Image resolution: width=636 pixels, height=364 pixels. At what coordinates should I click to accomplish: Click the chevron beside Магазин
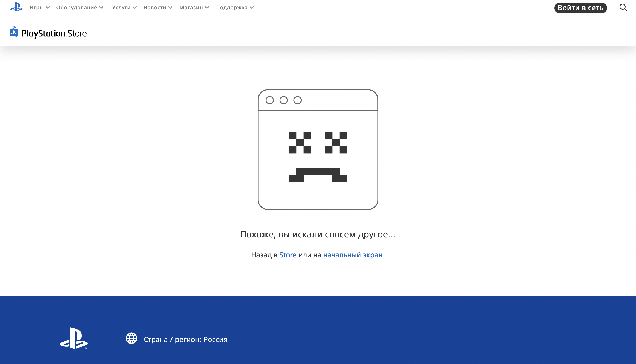[207, 8]
